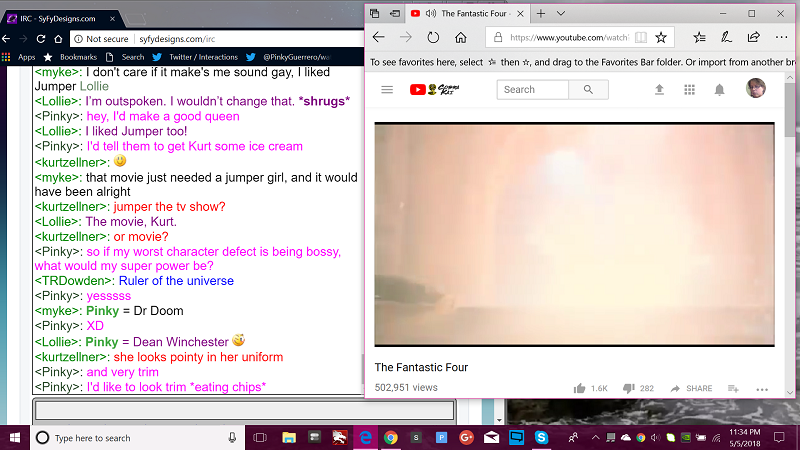Image resolution: width=800 pixels, height=450 pixels.
Task: Switch to Edge via taskbar icon
Action: coord(365,438)
